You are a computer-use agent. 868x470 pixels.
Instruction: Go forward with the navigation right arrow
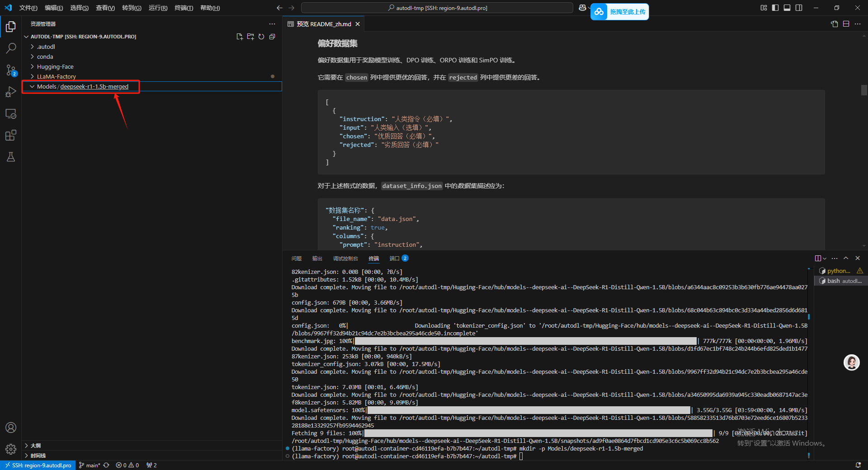[x=291, y=8]
